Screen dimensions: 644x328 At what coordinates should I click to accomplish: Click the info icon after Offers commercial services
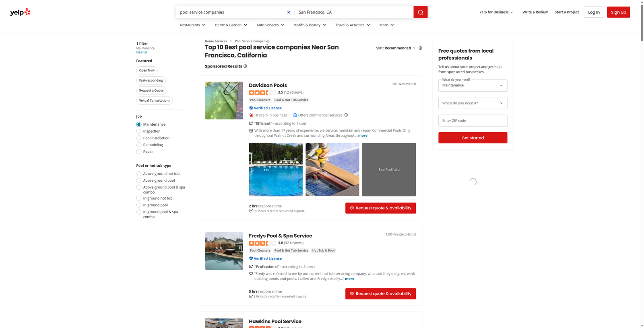point(346,115)
